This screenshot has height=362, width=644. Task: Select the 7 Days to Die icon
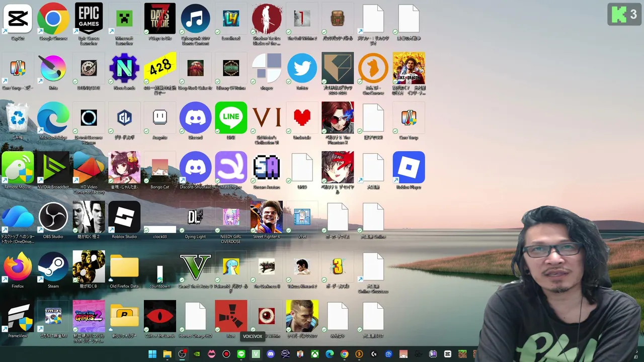(160, 19)
